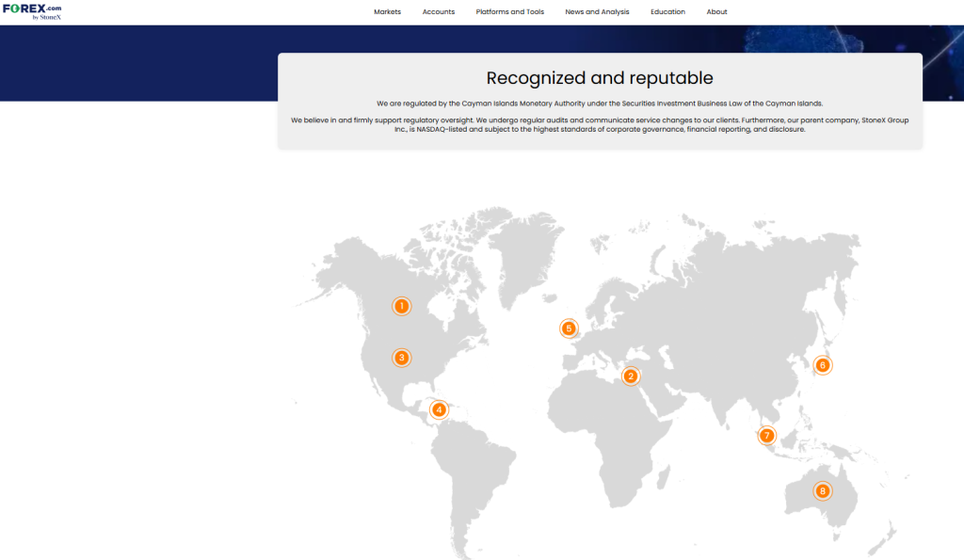Click the Cayman Islands Monetary Authority regulation sentence
The image size is (964, 560).
tap(600, 104)
